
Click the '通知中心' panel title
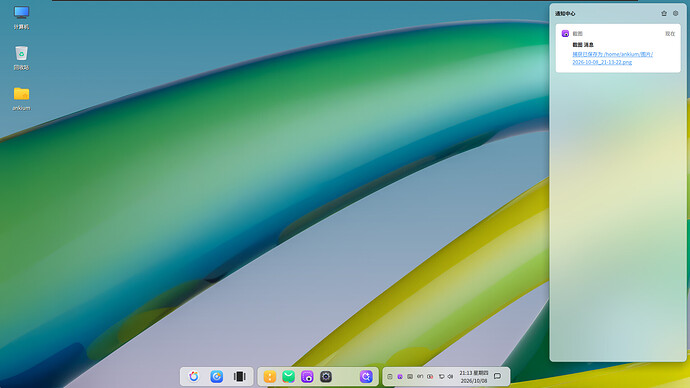tap(565, 14)
